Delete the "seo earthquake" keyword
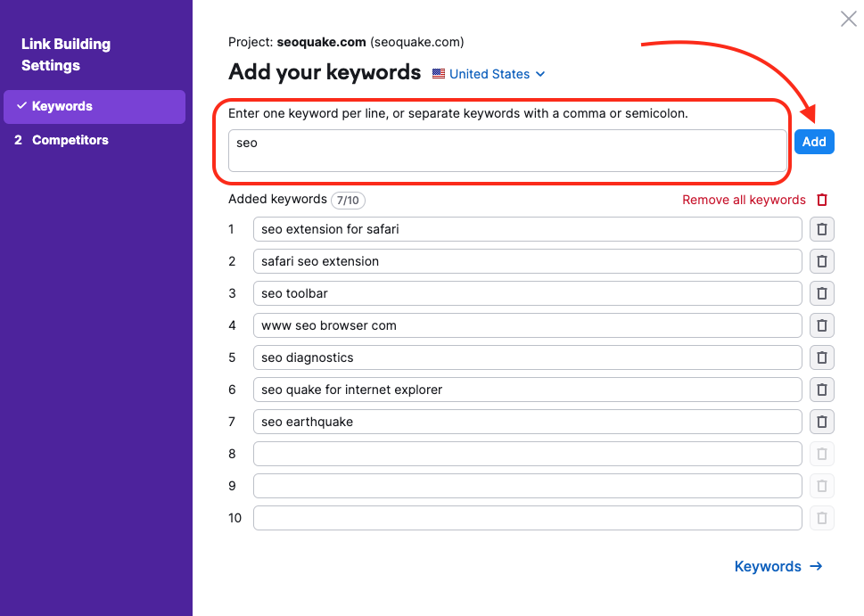864x616 pixels. [821, 422]
